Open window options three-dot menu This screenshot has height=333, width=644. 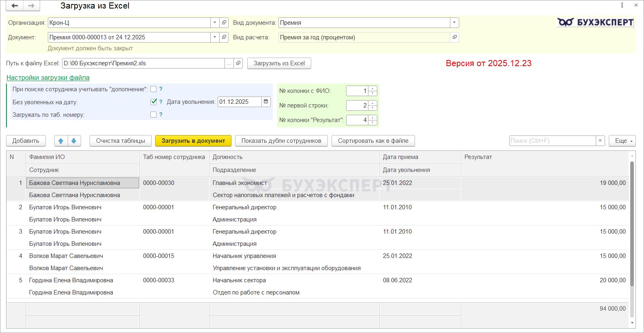(x=622, y=5)
